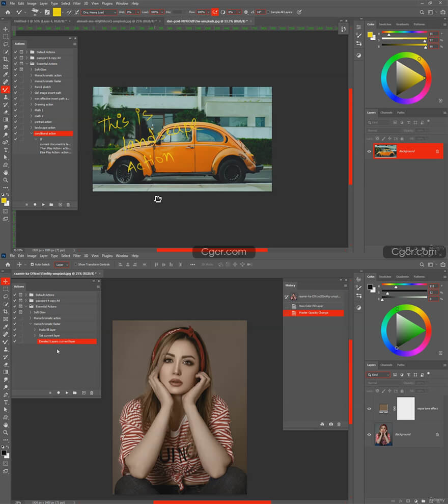The width and height of the screenshot is (448, 504).
Task: Select the Master Opacity Change history state
Action: point(314,313)
